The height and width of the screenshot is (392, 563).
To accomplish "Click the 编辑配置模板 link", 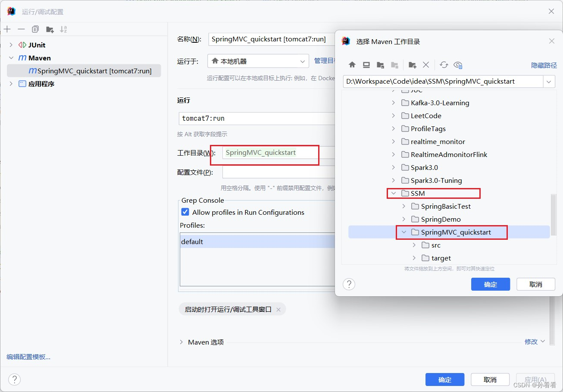I will 28,357.
